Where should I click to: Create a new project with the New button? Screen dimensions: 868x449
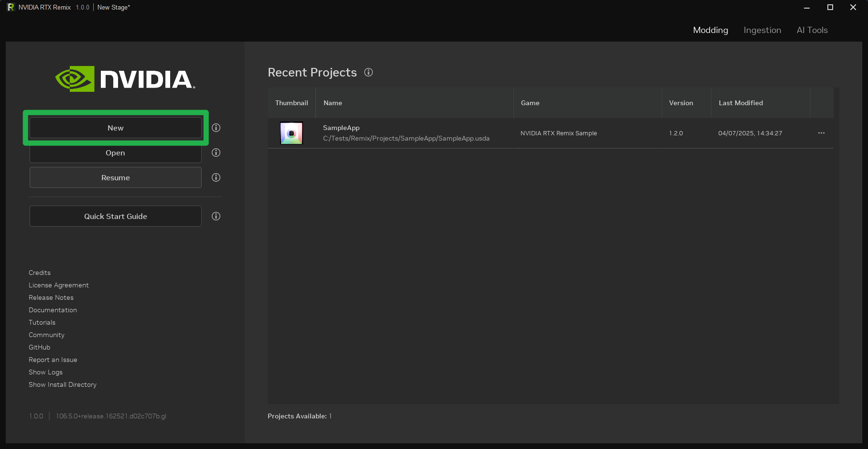pyautogui.click(x=115, y=128)
